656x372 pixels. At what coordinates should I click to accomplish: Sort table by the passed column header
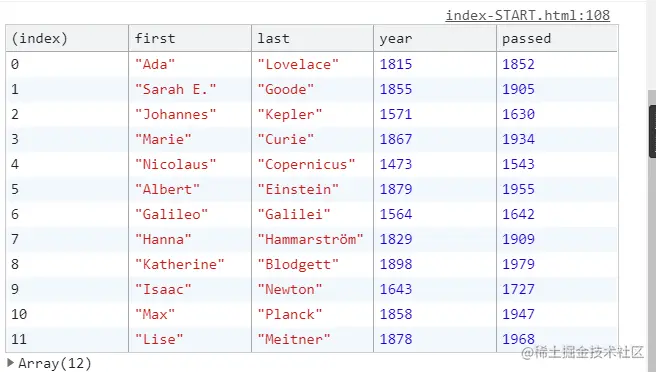[x=557, y=38]
